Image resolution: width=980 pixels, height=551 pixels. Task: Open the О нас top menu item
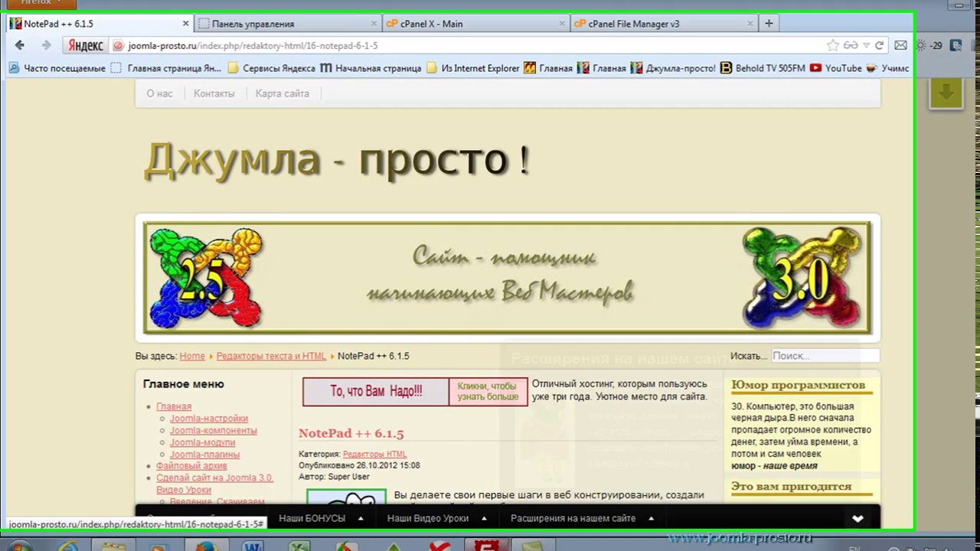coord(159,93)
